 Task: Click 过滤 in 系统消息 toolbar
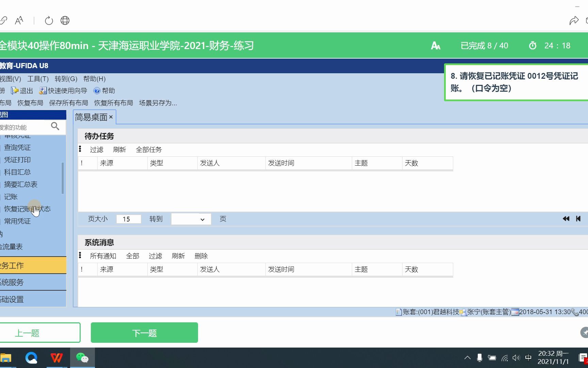tap(156, 256)
